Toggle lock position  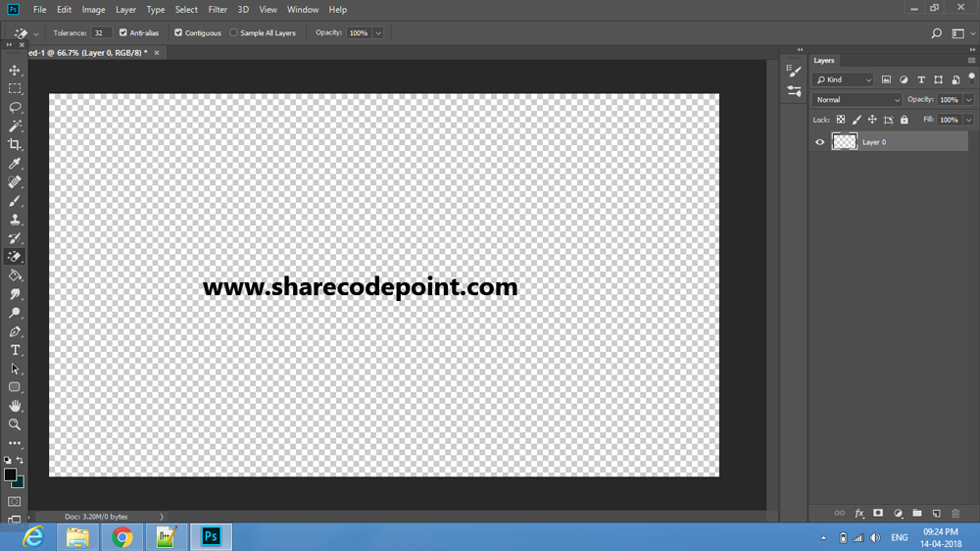pyautogui.click(x=872, y=120)
